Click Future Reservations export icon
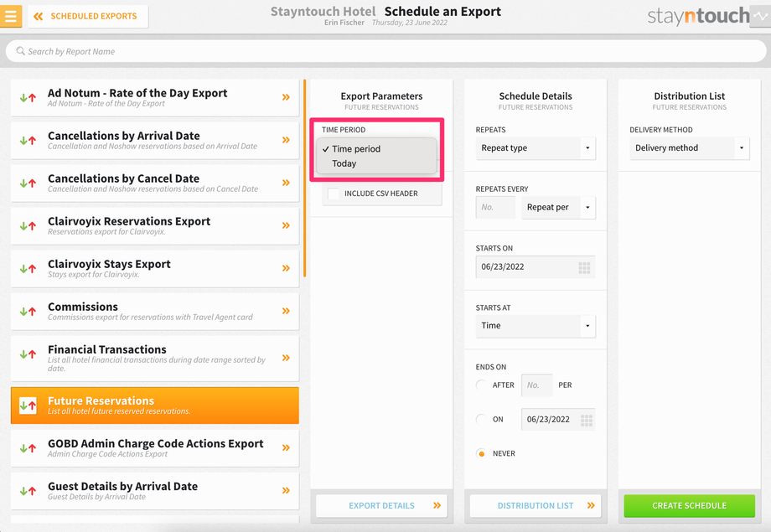Viewport: 771px width, 532px height. point(28,405)
